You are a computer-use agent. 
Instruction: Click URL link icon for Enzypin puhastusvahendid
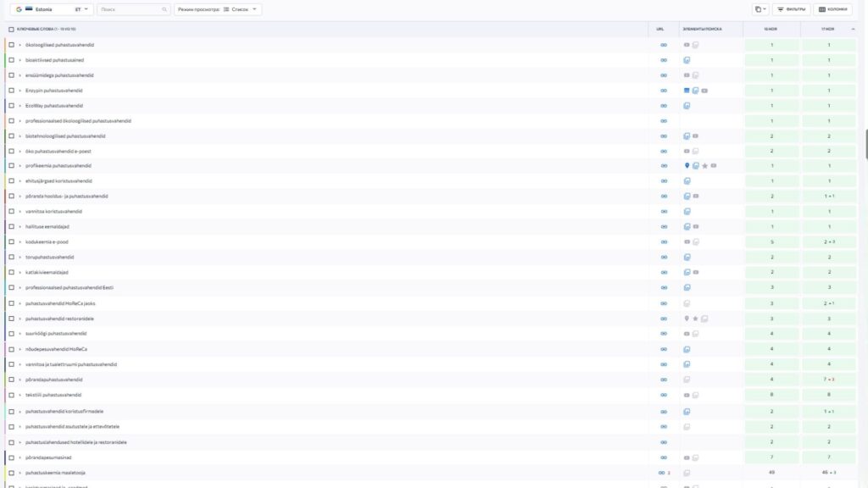[x=663, y=91]
